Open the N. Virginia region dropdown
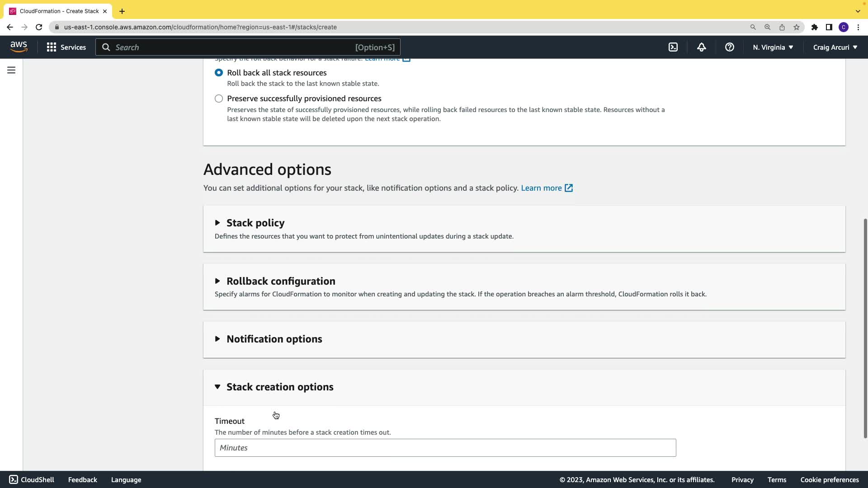This screenshot has width=868, height=488. coord(773,47)
